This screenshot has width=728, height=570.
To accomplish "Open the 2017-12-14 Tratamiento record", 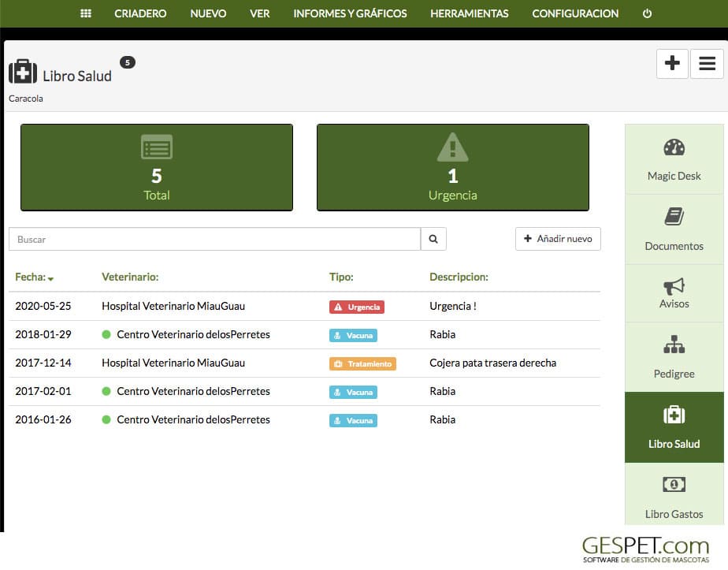I will (304, 363).
